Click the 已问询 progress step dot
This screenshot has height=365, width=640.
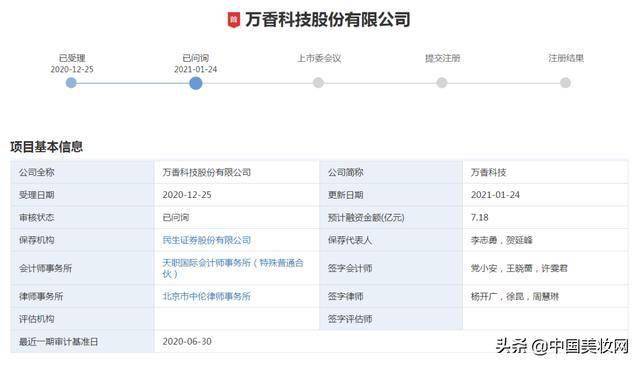coord(196,83)
